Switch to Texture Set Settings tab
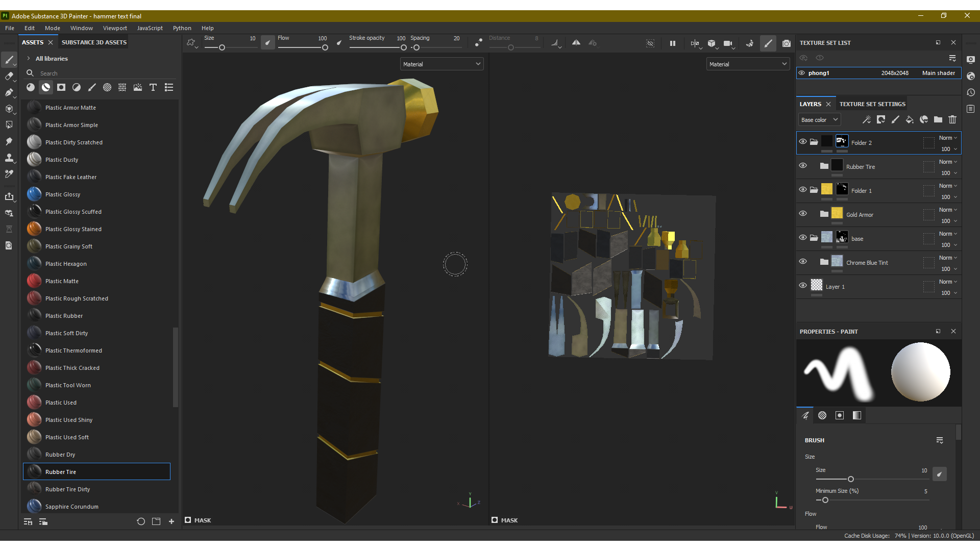The height and width of the screenshot is (551, 980). click(x=872, y=104)
